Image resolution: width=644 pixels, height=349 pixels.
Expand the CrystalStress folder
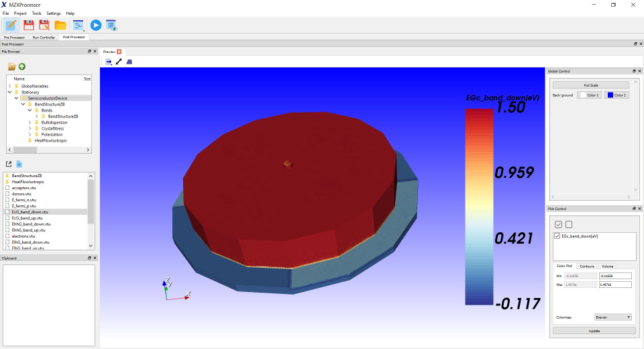click(30, 129)
